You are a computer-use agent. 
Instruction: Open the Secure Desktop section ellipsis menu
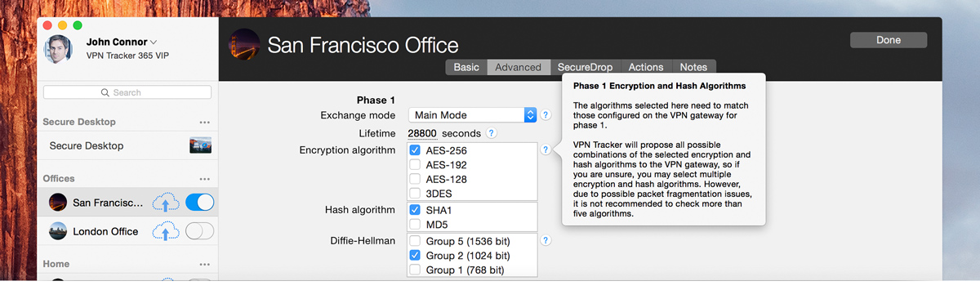coord(204,123)
